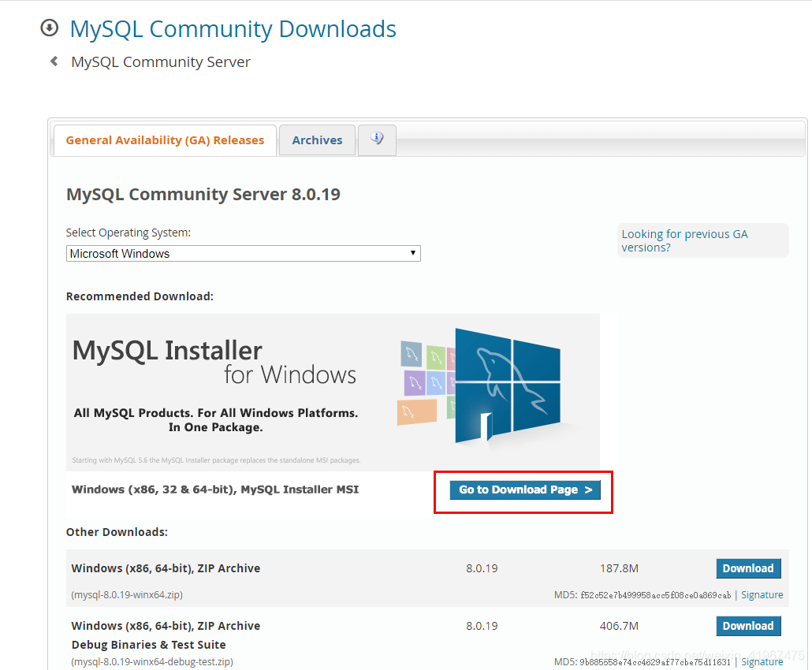812x670 pixels.
Task: Open Looking for previous GA versions link
Action: (x=684, y=240)
